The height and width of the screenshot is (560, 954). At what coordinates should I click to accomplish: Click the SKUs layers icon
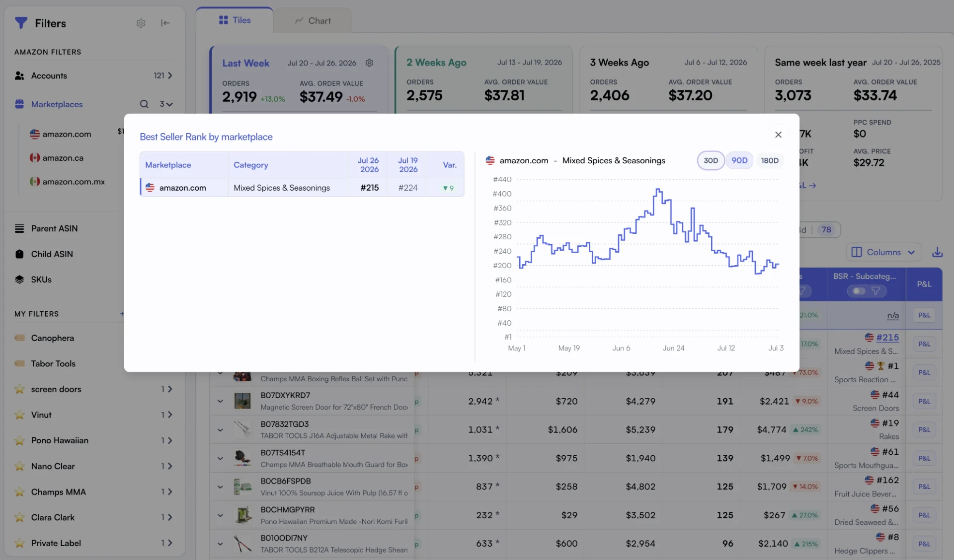pos(19,280)
